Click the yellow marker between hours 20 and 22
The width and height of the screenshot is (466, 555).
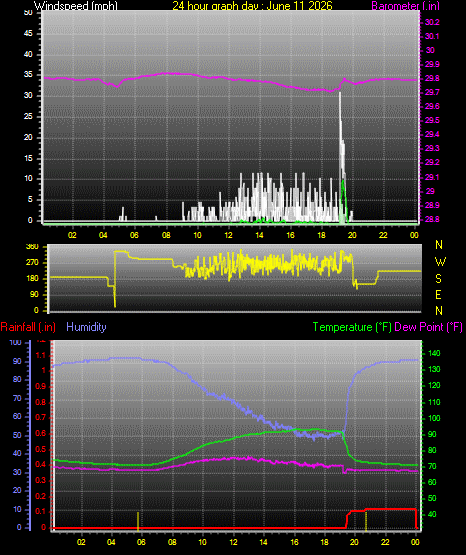[x=366, y=522]
